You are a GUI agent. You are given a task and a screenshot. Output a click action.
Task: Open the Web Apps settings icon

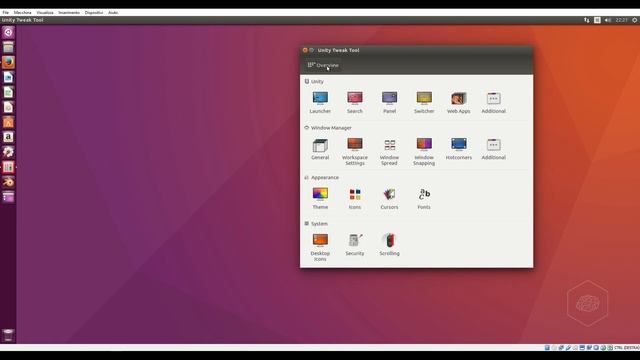tap(459, 102)
